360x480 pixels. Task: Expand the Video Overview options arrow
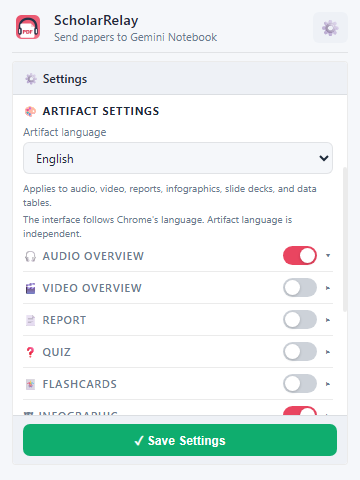[328, 288]
